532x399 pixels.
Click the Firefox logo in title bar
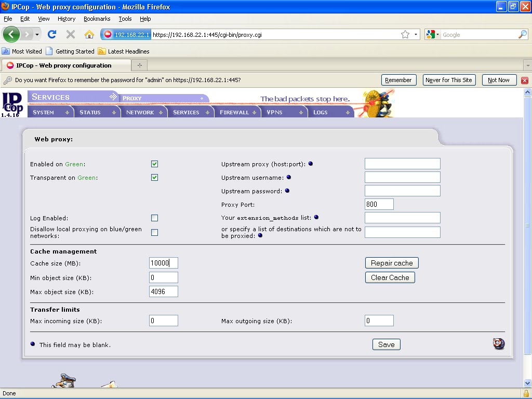coord(5,6)
